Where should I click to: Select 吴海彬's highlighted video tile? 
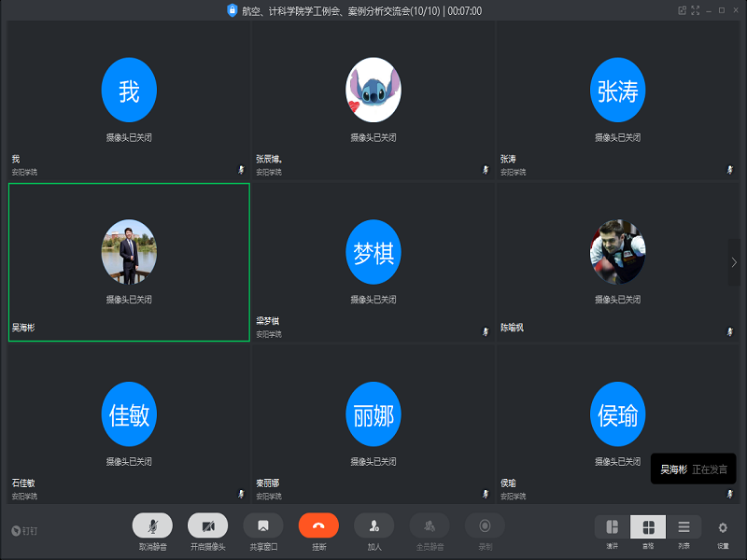point(129,262)
